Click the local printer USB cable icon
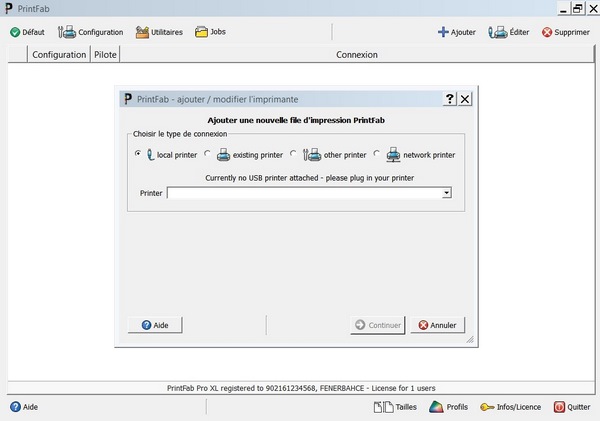Viewport: 600px width, 421px height. coord(150,155)
